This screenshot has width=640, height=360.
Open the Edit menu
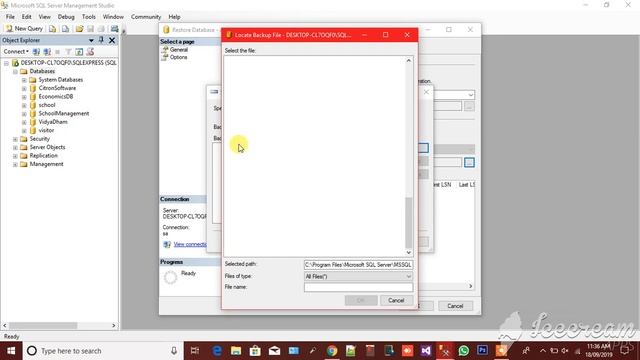[x=27, y=17]
